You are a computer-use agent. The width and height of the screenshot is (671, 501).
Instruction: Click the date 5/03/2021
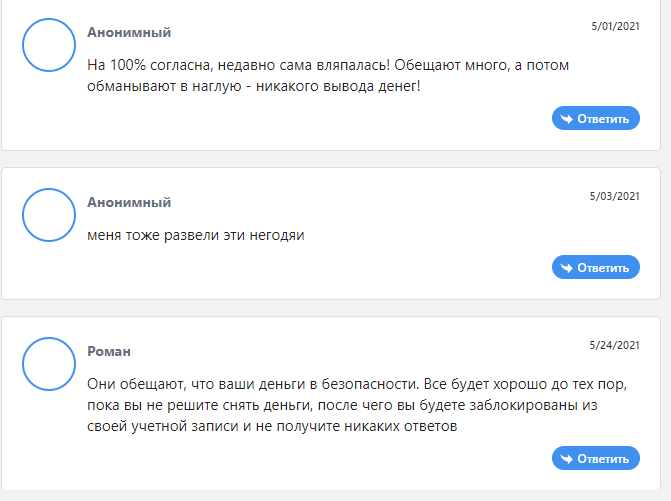[x=615, y=196]
